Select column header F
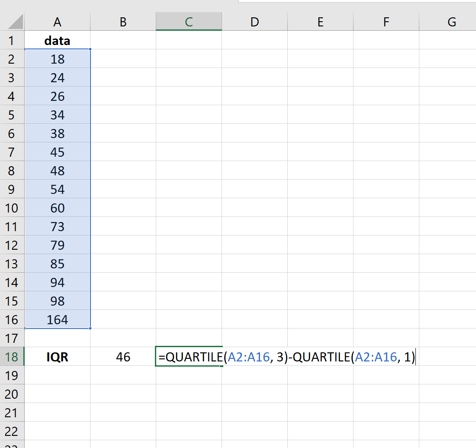Viewport: 476px width, 448px height. [386, 22]
